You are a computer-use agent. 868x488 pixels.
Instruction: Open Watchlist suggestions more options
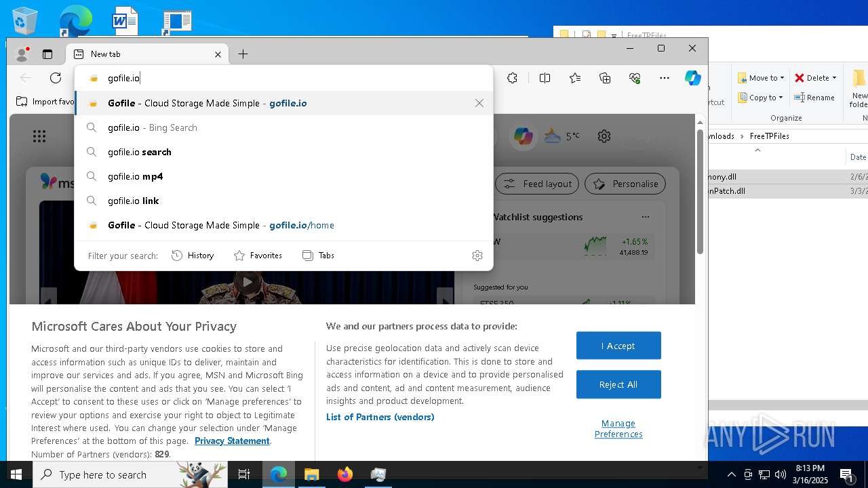[645, 217]
